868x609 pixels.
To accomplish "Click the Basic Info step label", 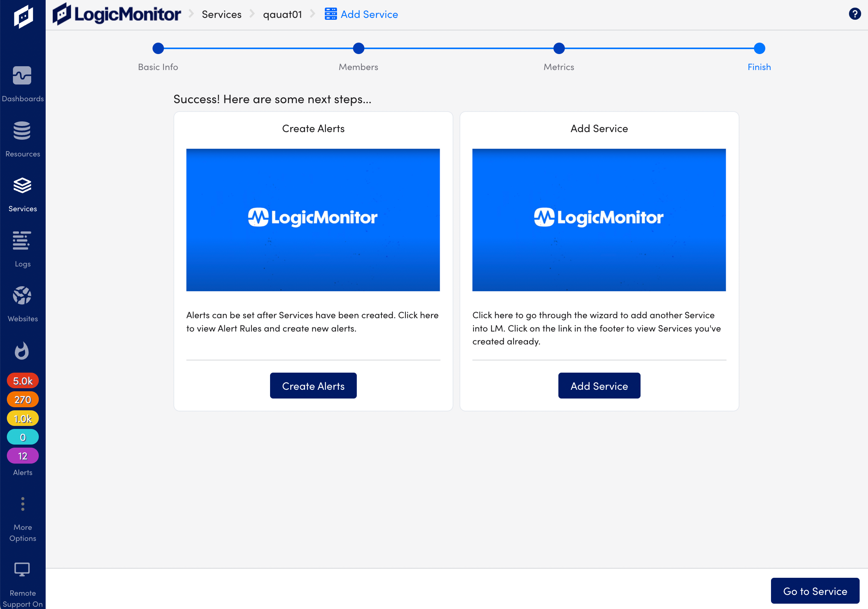I will (x=158, y=67).
